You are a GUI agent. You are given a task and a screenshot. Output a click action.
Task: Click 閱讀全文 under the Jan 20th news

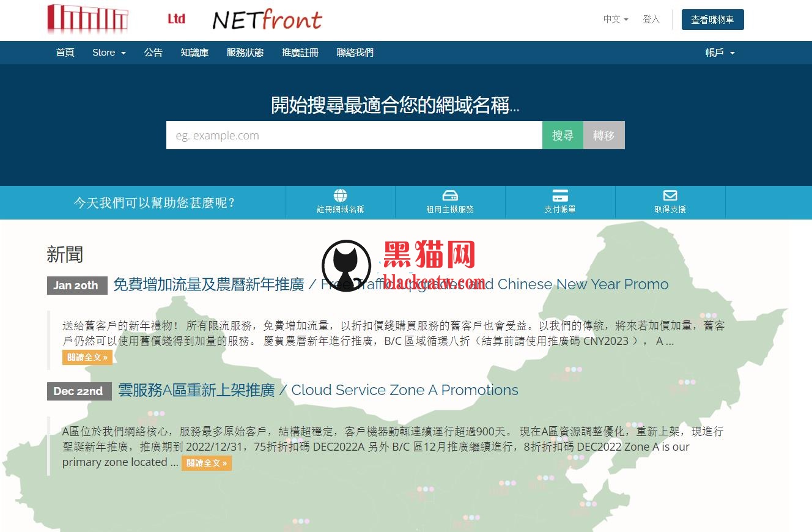(x=87, y=357)
